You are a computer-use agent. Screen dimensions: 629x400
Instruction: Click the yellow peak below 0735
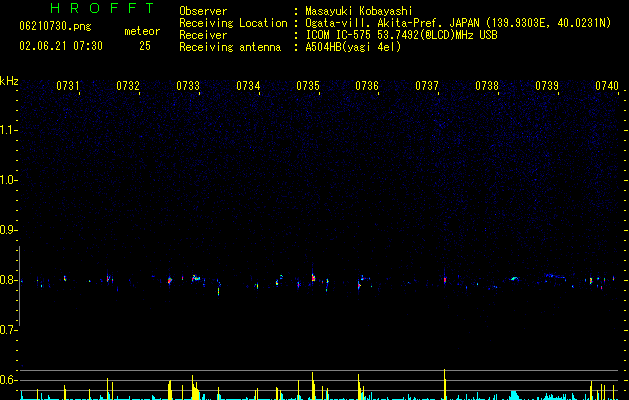coord(312,386)
